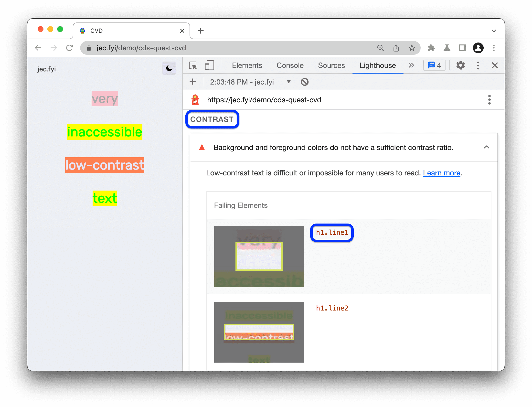Click the browser address bar input field
Viewport: 532px width, 407px height.
[x=222, y=47]
